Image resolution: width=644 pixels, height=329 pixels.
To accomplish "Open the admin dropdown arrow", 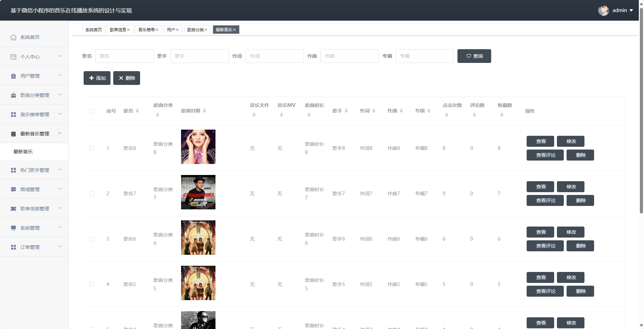I will coord(631,10).
